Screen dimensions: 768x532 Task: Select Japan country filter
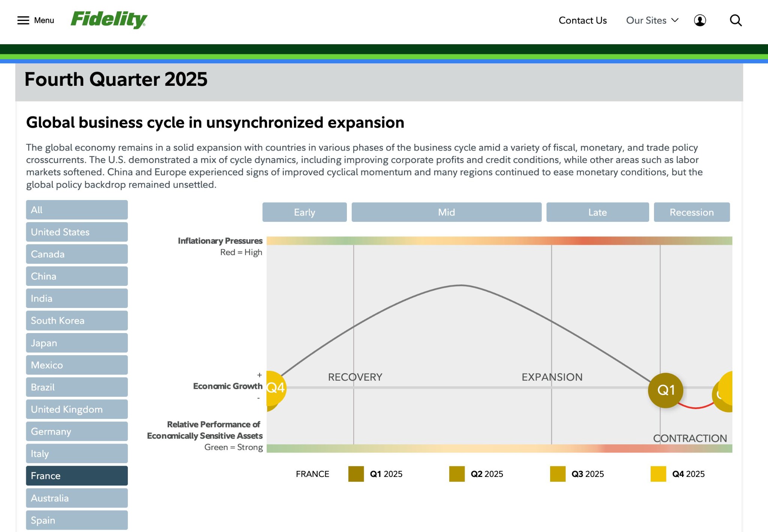tap(76, 342)
